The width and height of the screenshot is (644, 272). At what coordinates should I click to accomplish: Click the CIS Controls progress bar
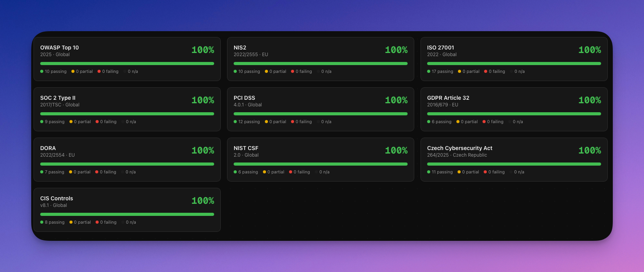pyautogui.click(x=127, y=214)
